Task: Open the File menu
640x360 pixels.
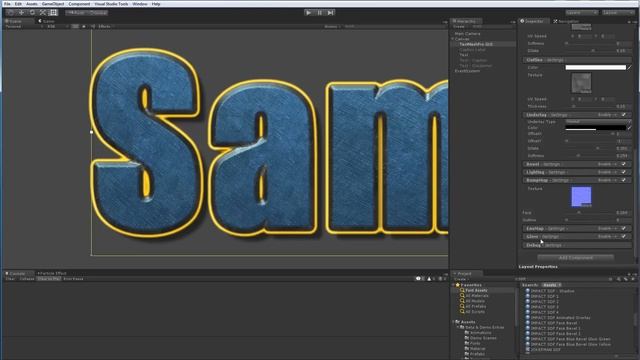Action: point(7,4)
